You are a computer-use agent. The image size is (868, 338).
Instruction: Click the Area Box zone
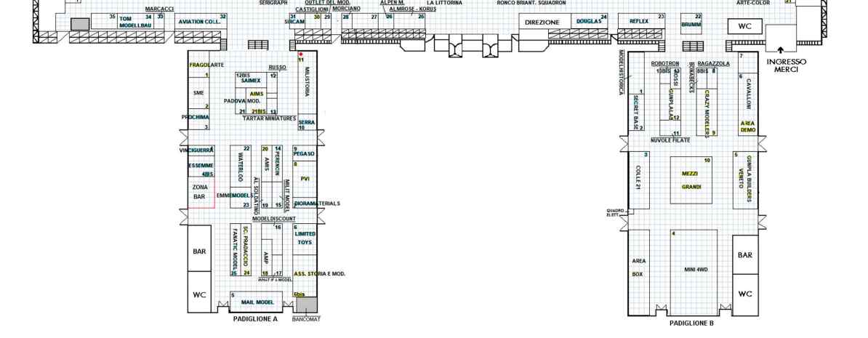pyautogui.click(x=638, y=267)
